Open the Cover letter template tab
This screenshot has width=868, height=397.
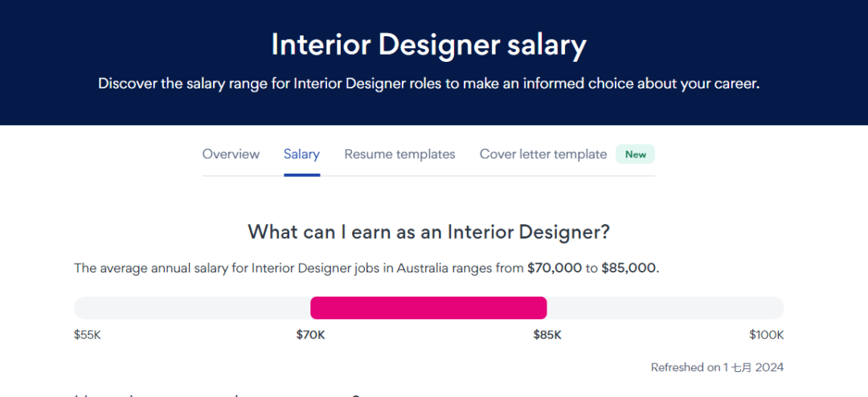click(x=542, y=154)
